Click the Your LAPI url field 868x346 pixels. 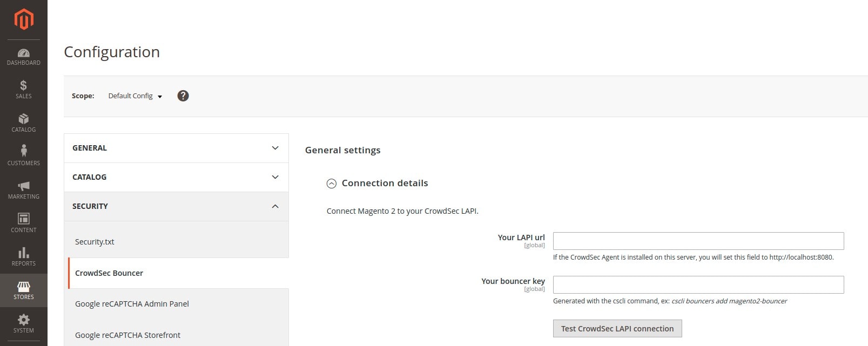click(698, 241)
